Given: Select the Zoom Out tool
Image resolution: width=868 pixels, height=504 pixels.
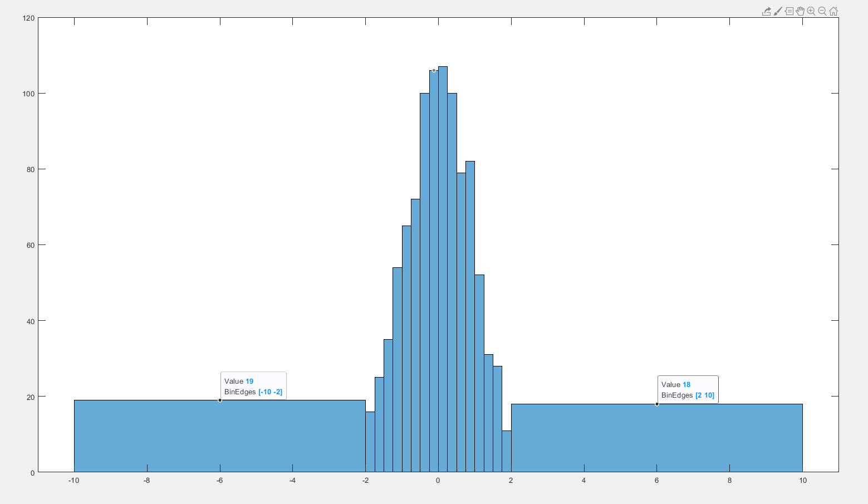Looking at the screenshot, I should 823,11.
